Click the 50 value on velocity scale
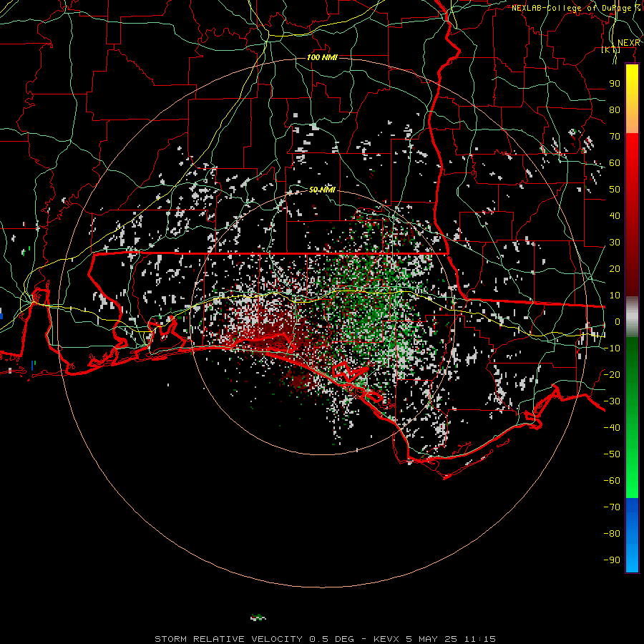The image size is (644, 644). click(615, 190)
